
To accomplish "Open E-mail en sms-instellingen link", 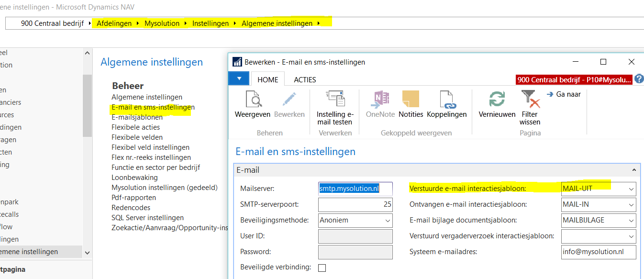I will 153,107.
